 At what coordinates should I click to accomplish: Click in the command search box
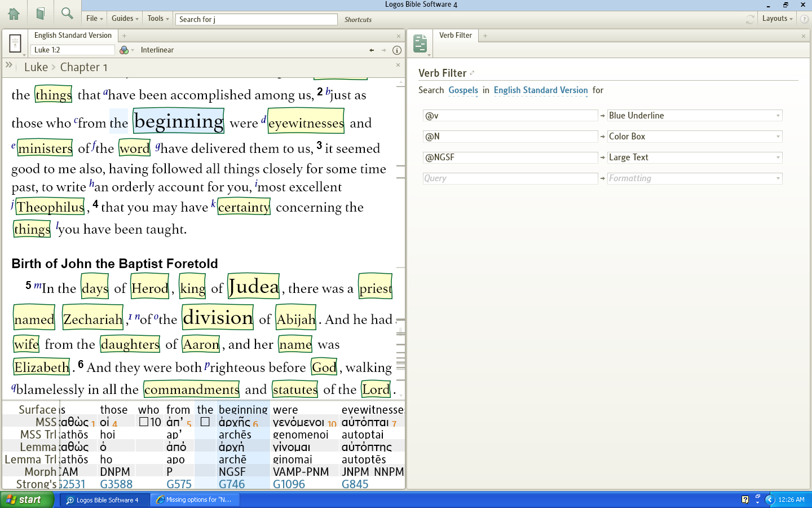[x=257, y=19]
